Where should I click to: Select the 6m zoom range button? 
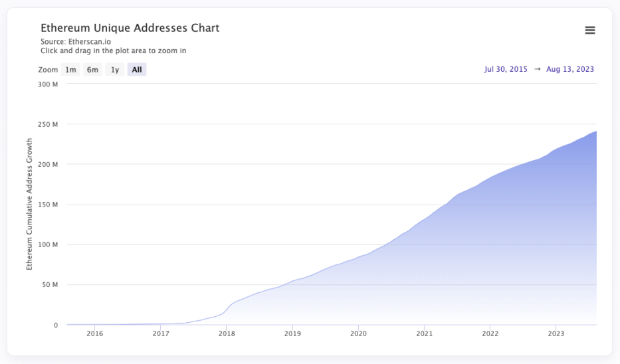coord(92,70)
